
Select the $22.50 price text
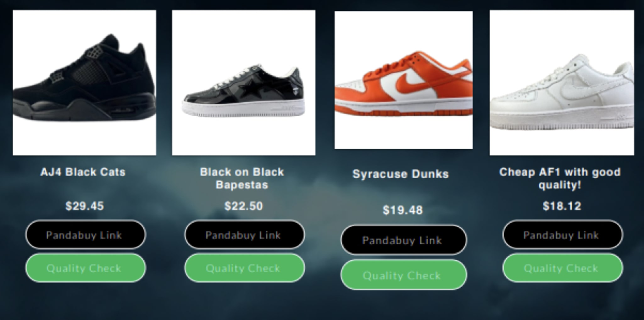pos(244,206)
